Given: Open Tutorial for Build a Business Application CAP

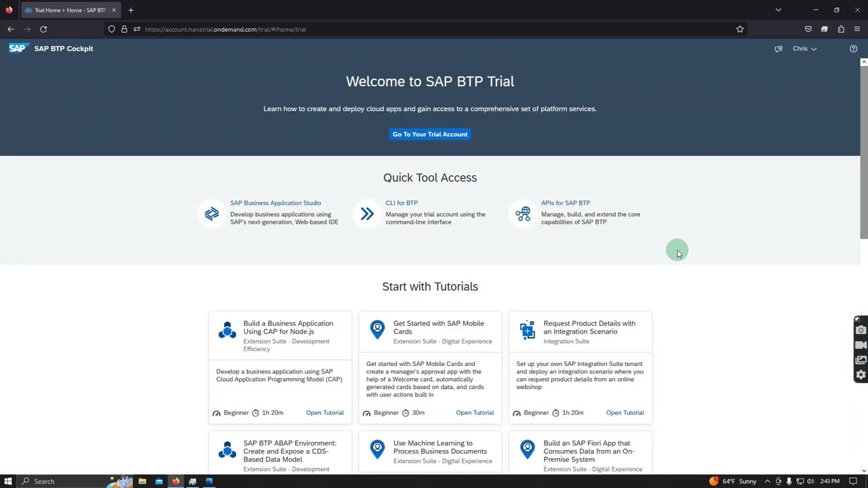Looking at the screenshot, I should pos(325,413).
